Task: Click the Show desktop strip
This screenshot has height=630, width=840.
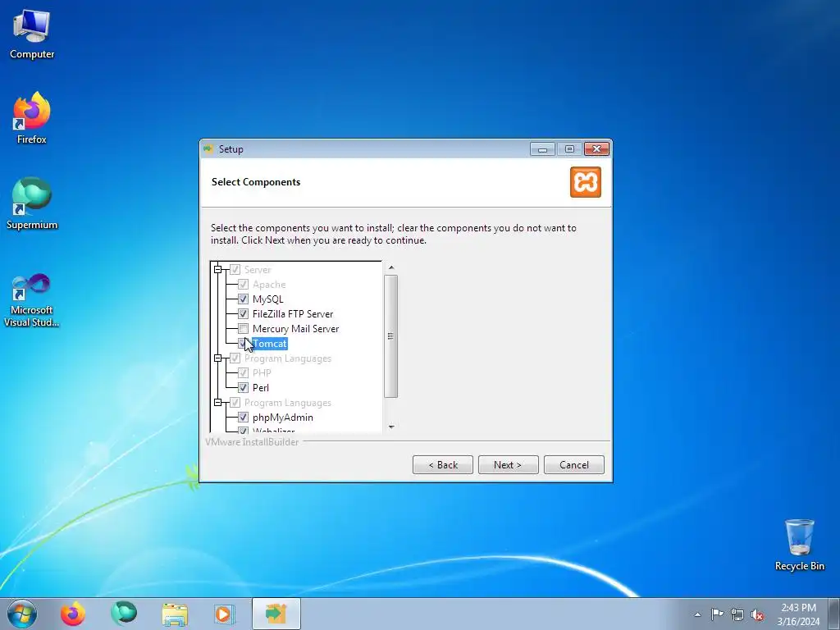Action: [x=834, y=614]
